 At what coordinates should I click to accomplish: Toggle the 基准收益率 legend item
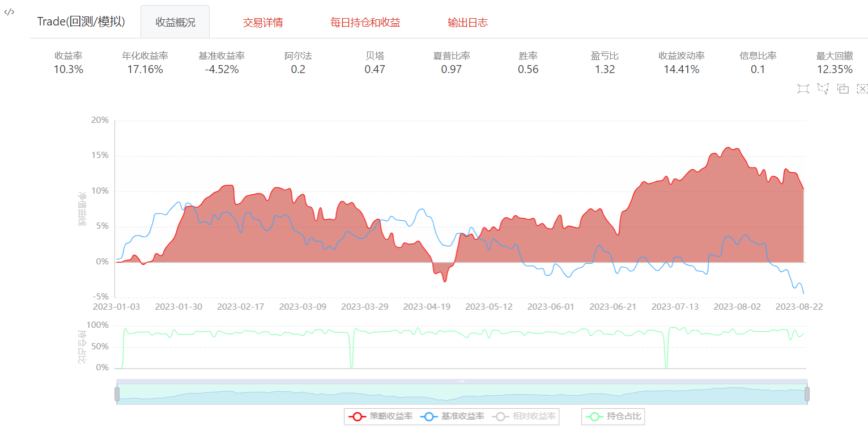tap(452, 417)
